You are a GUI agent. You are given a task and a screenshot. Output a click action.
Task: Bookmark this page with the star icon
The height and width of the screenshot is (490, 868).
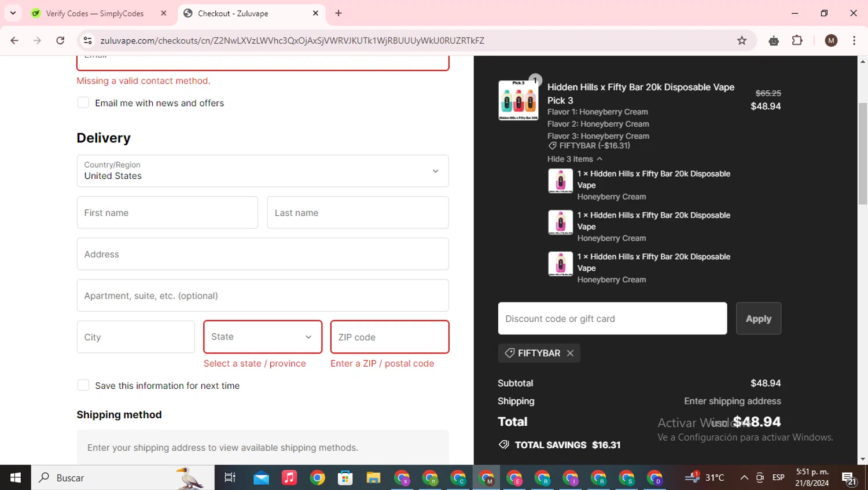742,40
